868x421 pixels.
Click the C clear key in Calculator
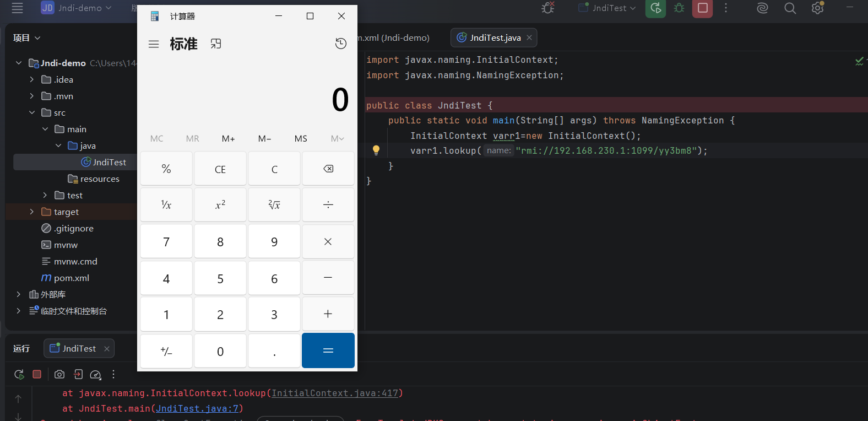click(x=274, y=169)
